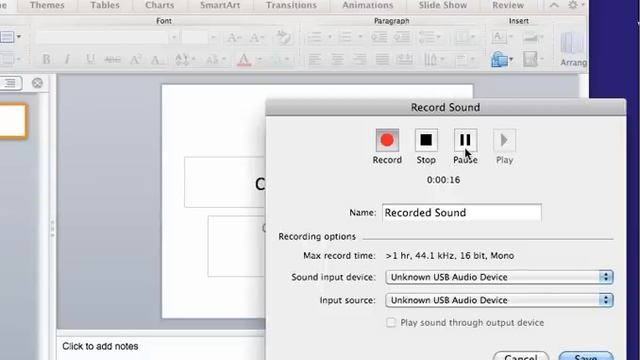The image size is (640, 360).
Task: Stop the sound recording
Action: pos(426,140)
